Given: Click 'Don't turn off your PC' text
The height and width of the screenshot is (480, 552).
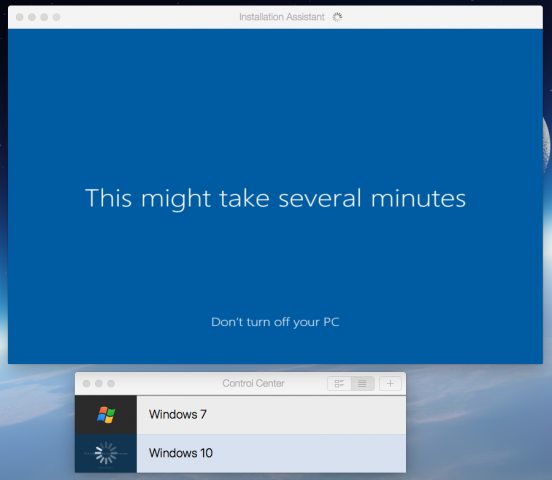Looking at the screenshot, I should pos(275,322).
